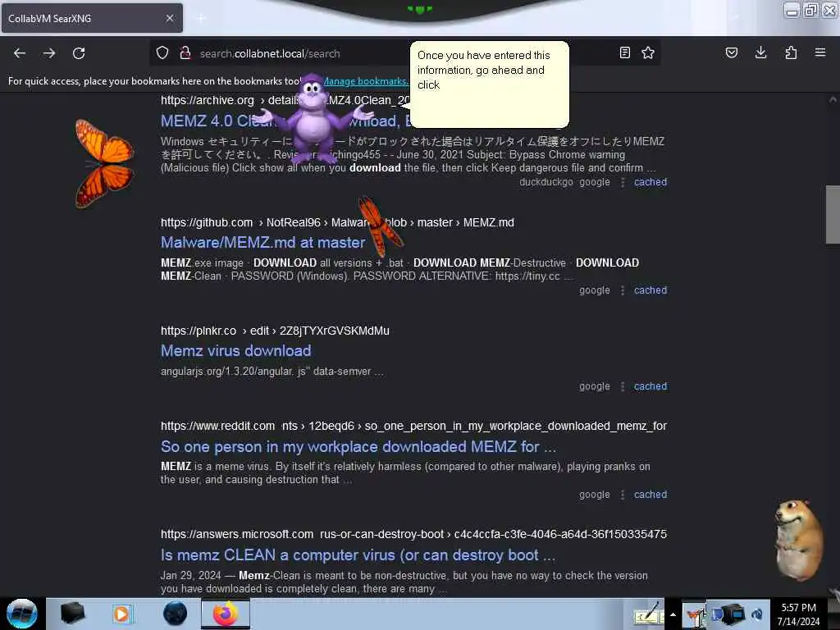Click the scrollbar up arrow
Viewport: 840px width, 630px height.
(x=832, y=99)
